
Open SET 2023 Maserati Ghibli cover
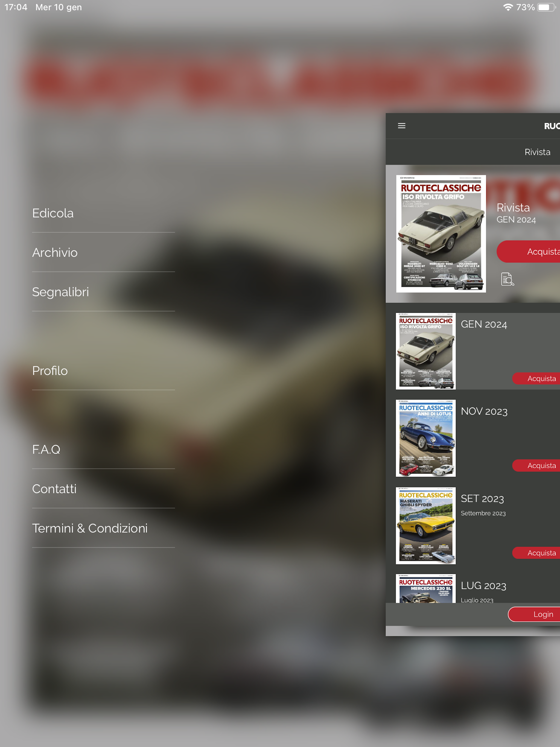click(x=425, y=526)
